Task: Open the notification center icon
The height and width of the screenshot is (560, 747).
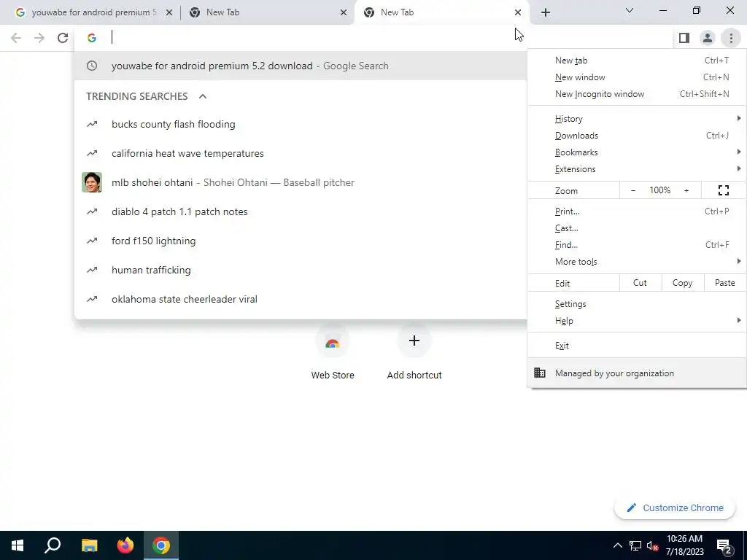Action: point(724,546)
